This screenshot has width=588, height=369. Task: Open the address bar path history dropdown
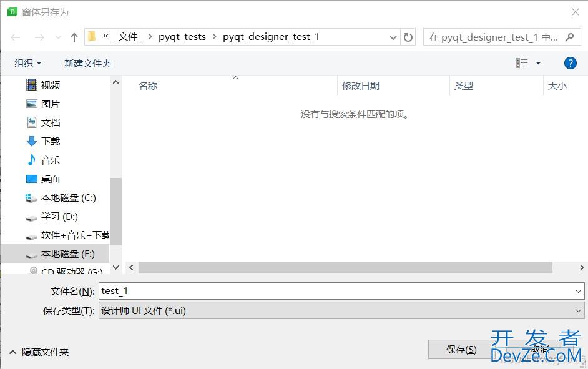coord(393,37)
